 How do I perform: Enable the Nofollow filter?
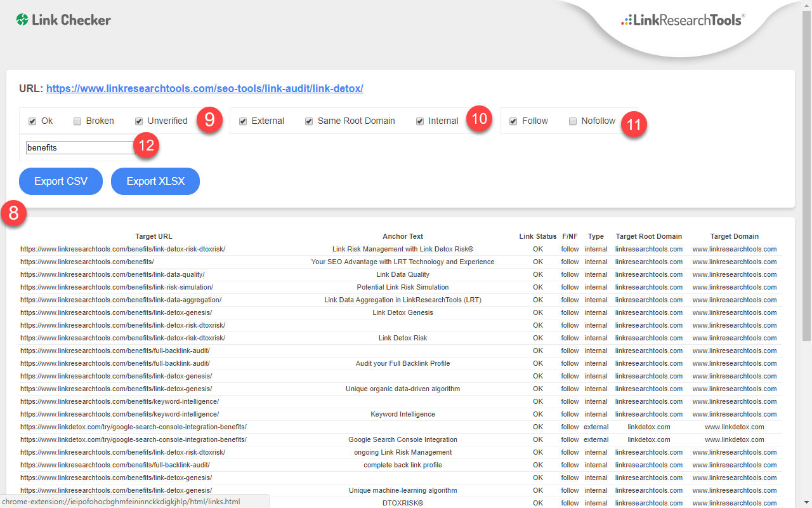(573, 121)
